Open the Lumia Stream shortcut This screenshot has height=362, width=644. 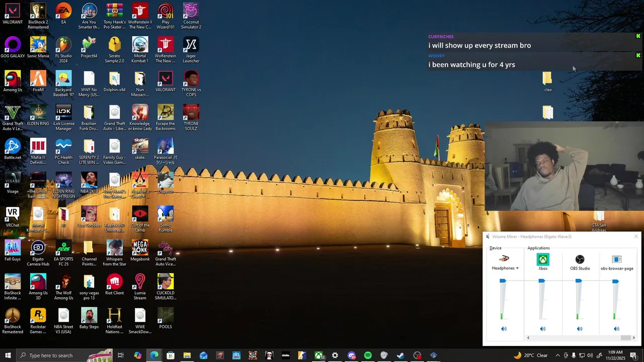click(140, 287)
